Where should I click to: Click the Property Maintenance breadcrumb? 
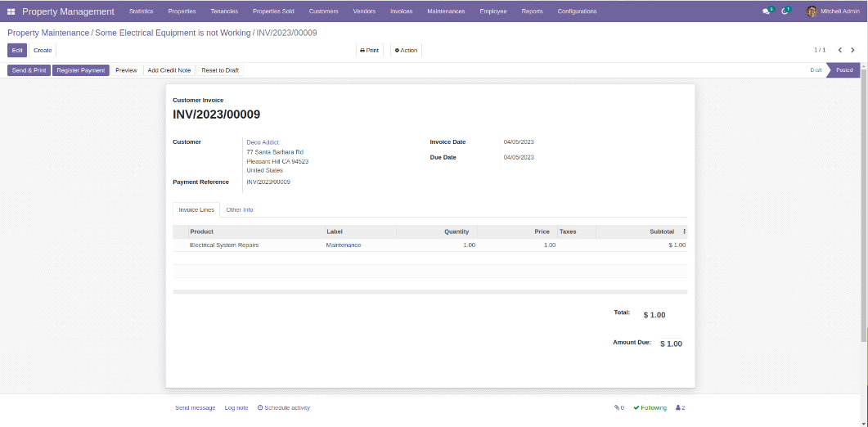tap(48, 33)
